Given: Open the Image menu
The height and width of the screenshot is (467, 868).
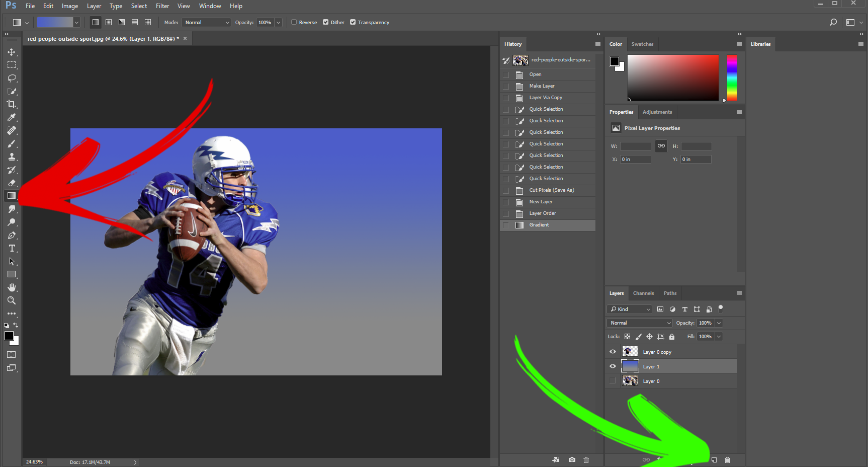Looking at the screenshot, I should point(70,6).
